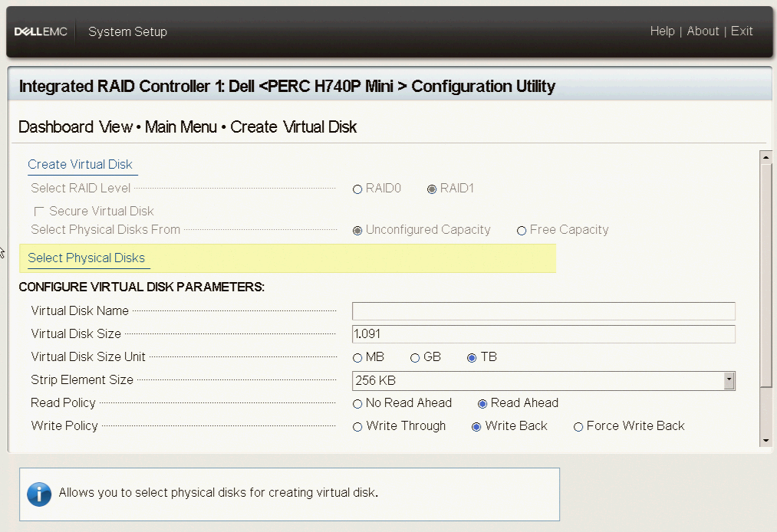
Task: Select Write Through policy
Action: [x=357, y=427]
